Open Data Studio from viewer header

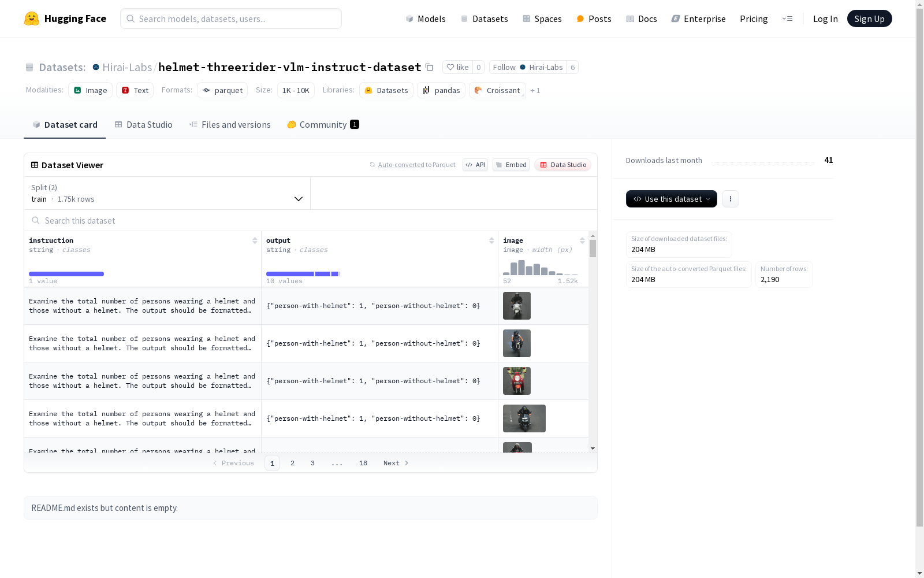(562, 165)
